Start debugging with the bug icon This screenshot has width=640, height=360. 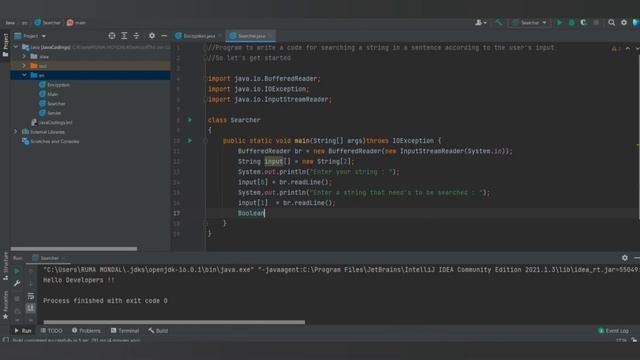[x=571, y=22]
